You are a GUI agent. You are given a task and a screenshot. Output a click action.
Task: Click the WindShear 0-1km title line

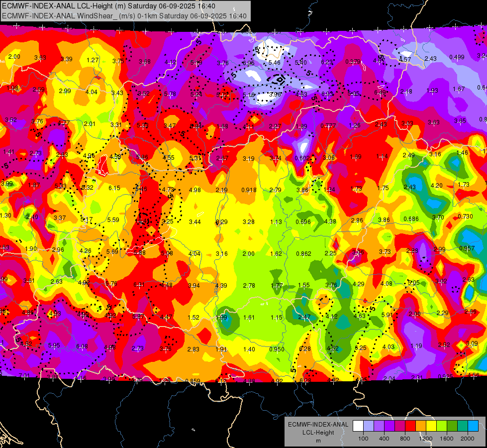coord(124,16)
